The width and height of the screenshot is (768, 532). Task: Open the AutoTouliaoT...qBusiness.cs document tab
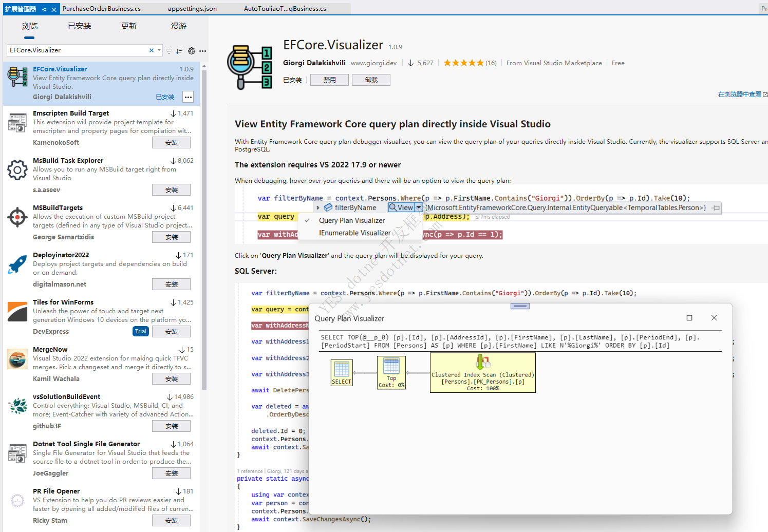click(x=285, y=9)
